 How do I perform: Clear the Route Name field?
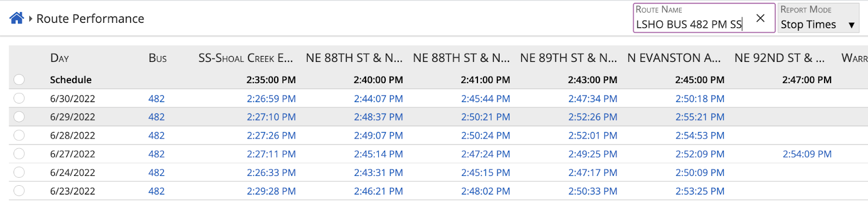[761, 18]
